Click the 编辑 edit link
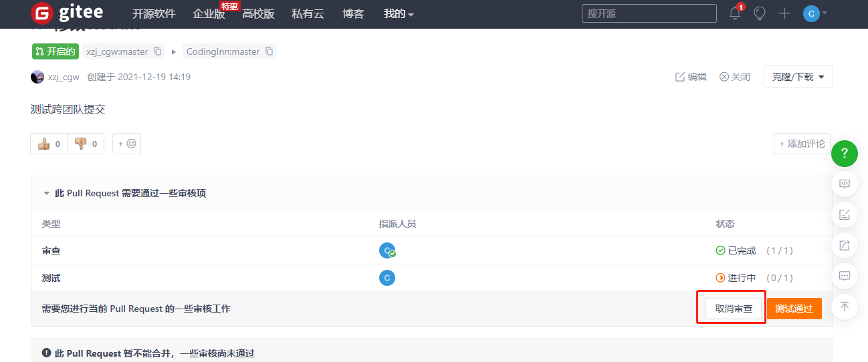868x362 pixels. 691,77
